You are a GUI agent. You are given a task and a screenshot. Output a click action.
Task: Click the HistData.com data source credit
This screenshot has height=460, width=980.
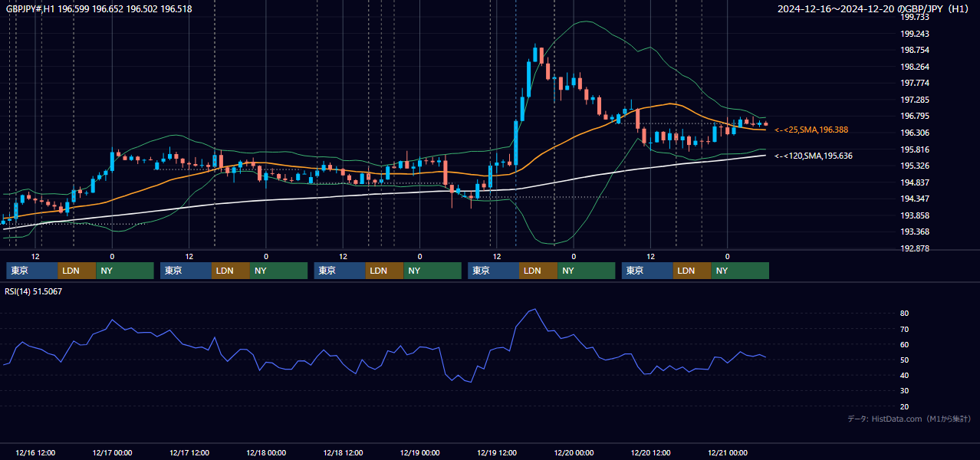(909, 419)
